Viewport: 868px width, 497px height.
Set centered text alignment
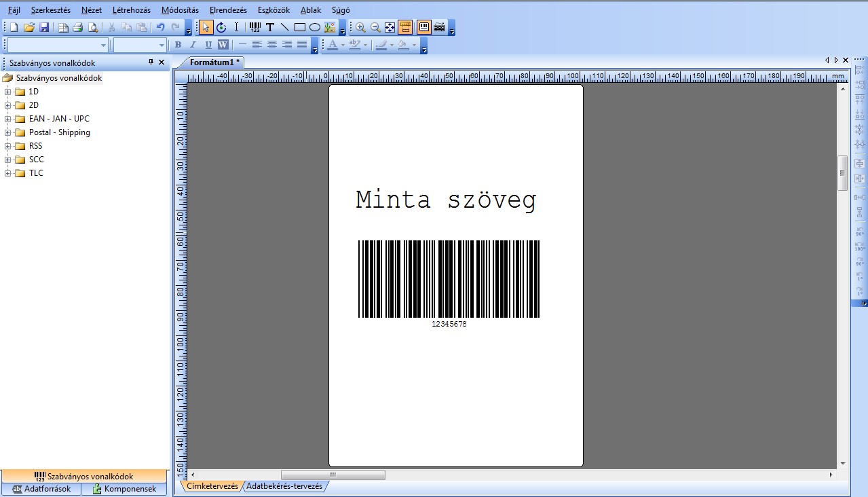point(272,45)
